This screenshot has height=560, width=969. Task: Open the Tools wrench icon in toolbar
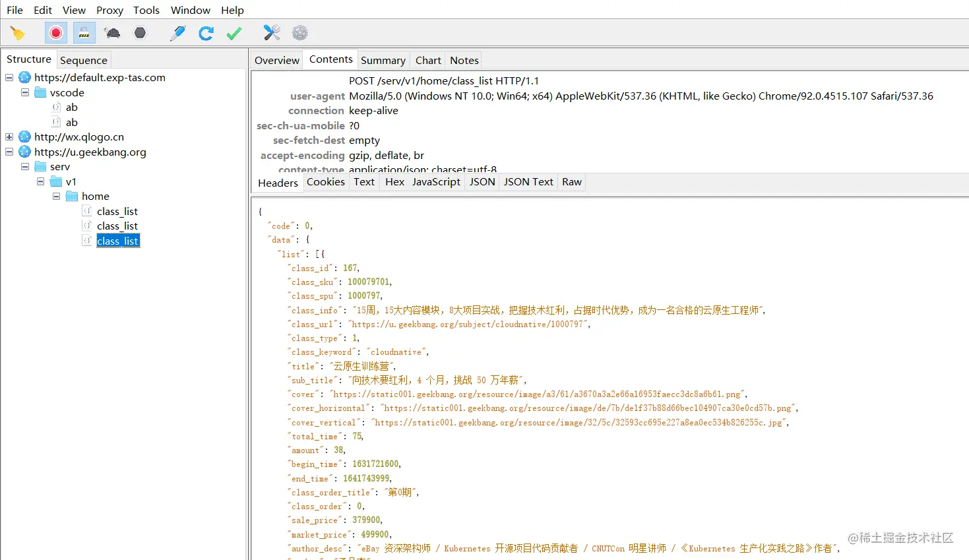click(x=272, y=33)
